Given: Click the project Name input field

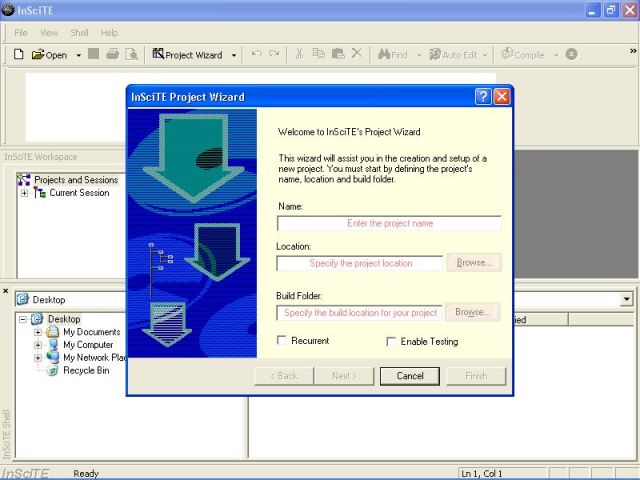Looking at the screenshot, I should pyautogui.click(x=389, y=223).
